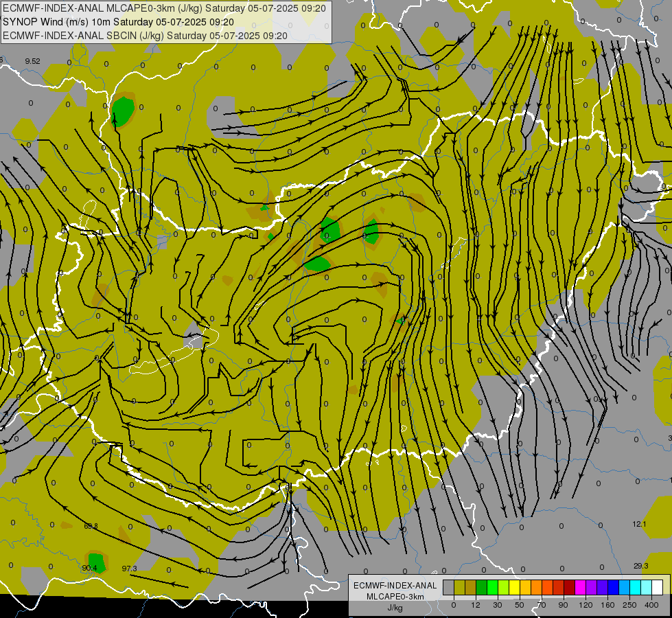Image resolution: width=672 pixels, height=618 pixels.
Task: Click the legend tick label 120
Action: (586, 605)
